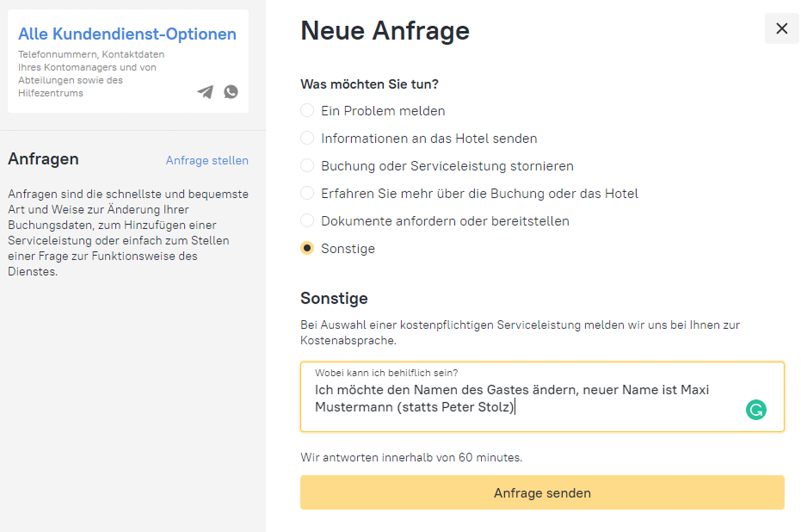The height and width of the screenshot is (532, 801).
Task: Click the 'Anfrage stellen' link
Action: 207,160
